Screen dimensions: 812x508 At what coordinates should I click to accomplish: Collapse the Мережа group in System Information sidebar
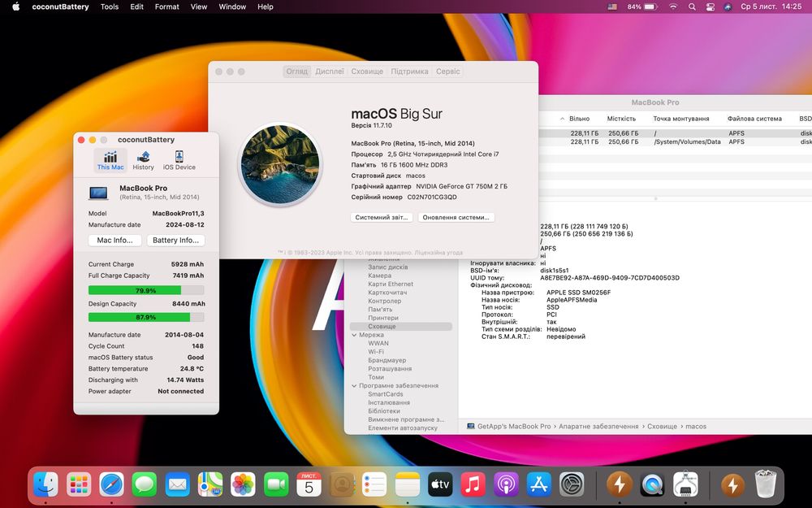click(354, 335)
